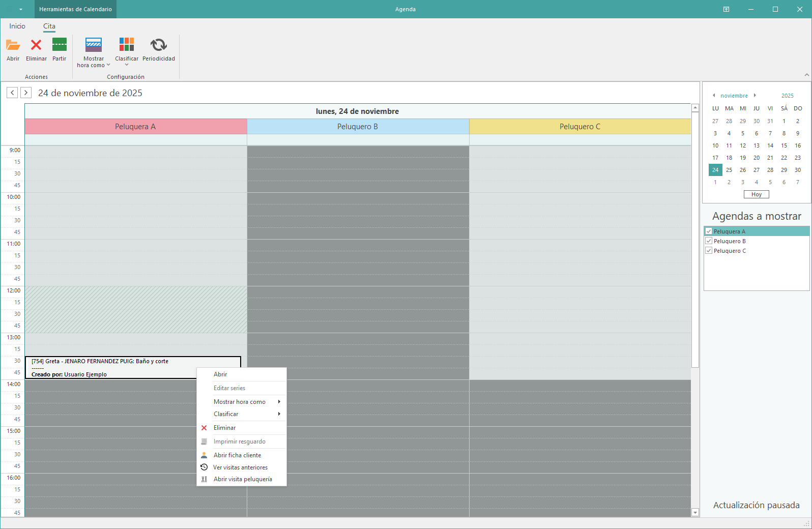Toggle the Peluquero B agenda checkbox
812x529 pixels.
click(709, 241)
